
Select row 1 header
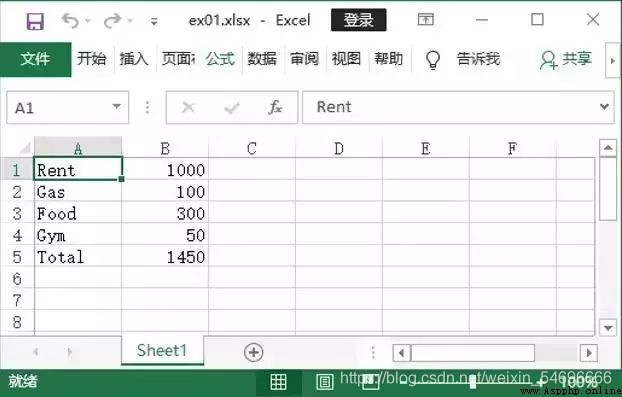pos(17,170)
